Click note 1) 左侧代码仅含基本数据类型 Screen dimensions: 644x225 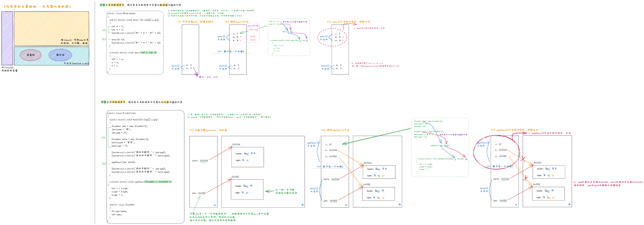click(211, 10)
